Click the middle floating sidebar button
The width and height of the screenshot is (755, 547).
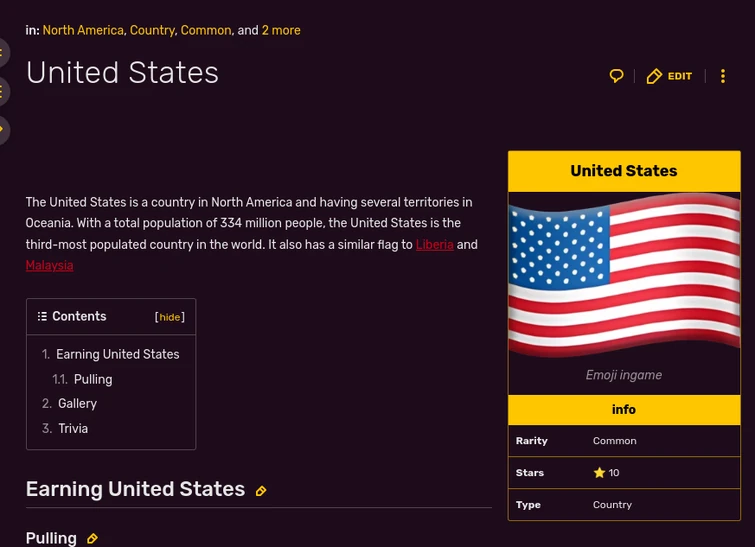(x=3, y=92)
